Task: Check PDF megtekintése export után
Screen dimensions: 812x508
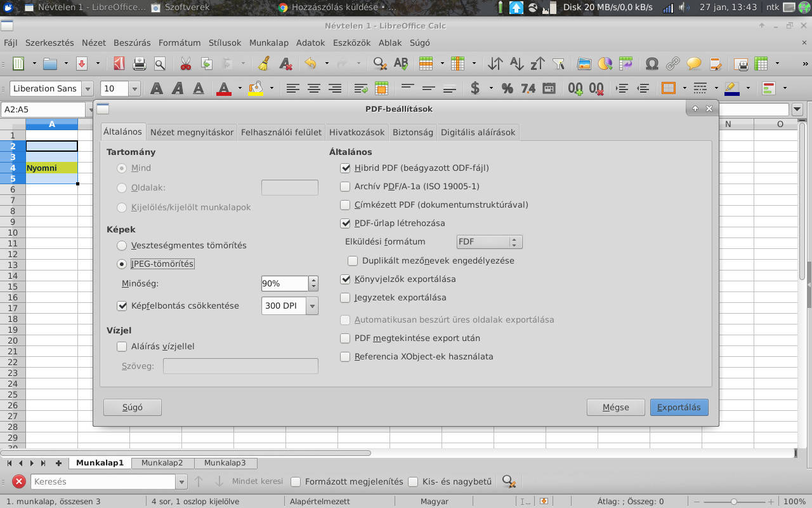Action: (x=345, y=338)
